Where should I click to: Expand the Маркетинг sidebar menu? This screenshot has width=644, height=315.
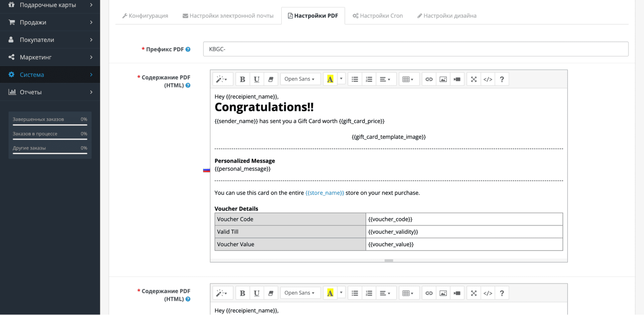point(50,57)
